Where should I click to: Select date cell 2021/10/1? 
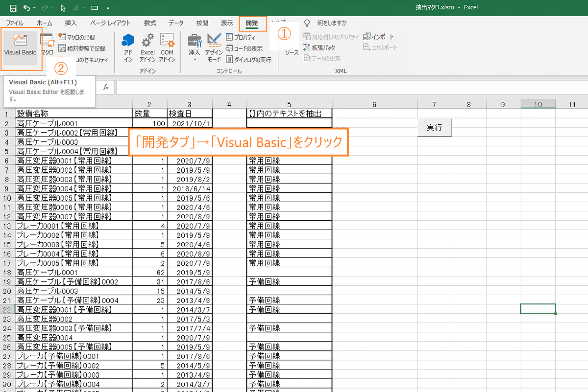(x=190, y=123)
